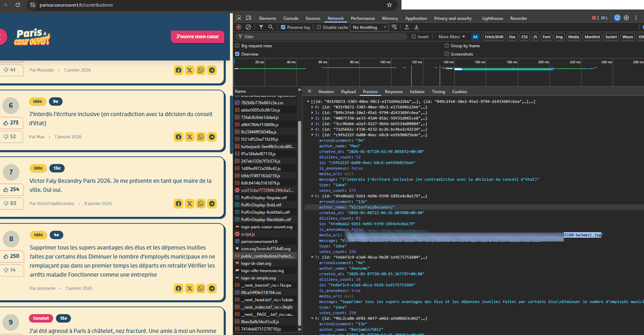This screenshot has height=335, width=644.
Task: Uncheck the Preserve log checkbox
Action: pyautogui.click(x=283, y=27)
